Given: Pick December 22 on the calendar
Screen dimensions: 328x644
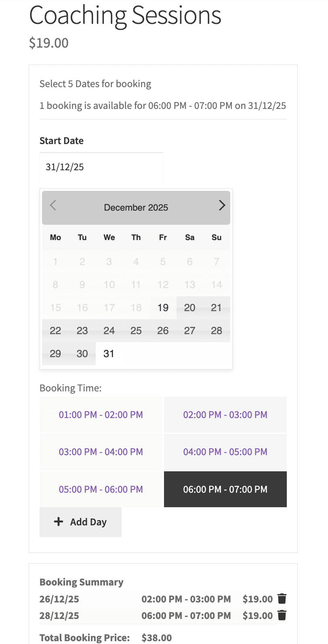Looking at the screenshot, I should (55, 331).
